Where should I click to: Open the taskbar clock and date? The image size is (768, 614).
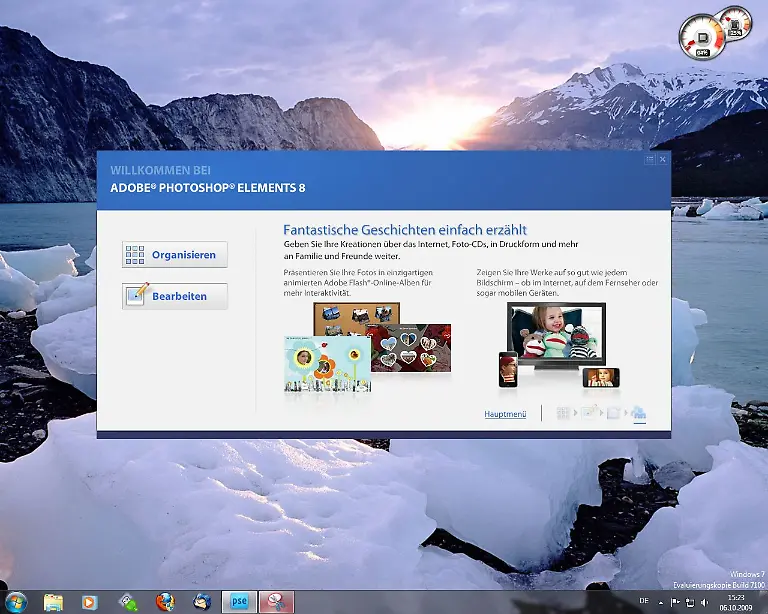[x=736, y=601]
